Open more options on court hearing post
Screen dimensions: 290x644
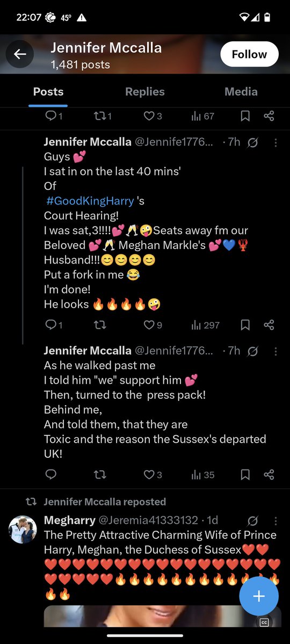coord(276,142)
